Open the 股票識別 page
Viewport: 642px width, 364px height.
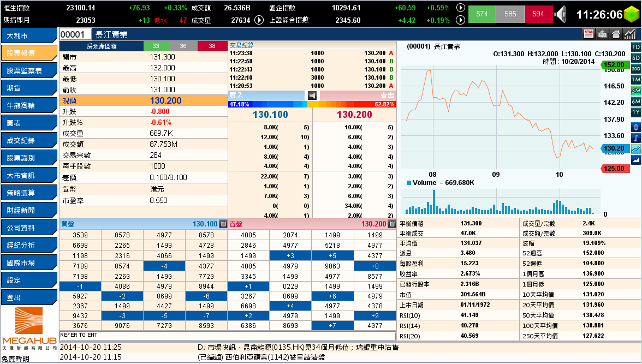(28, 158)
